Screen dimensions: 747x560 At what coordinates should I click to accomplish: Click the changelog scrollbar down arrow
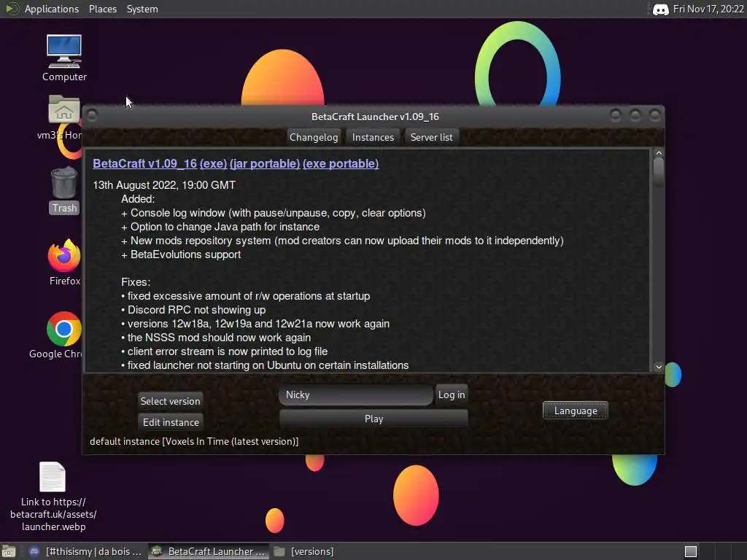click(x=659, y=366)
